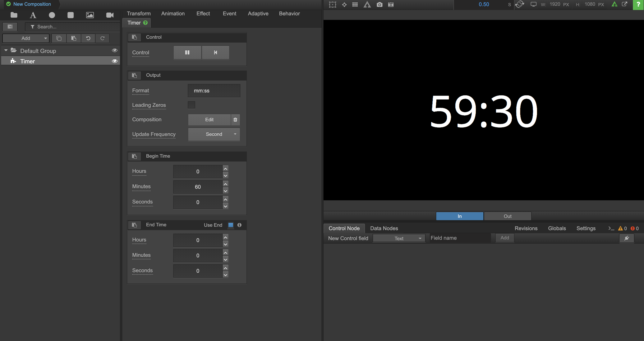Screen dimensions: 644x341
Task: Open Timer help icon
Action: [x=145, y=23]
